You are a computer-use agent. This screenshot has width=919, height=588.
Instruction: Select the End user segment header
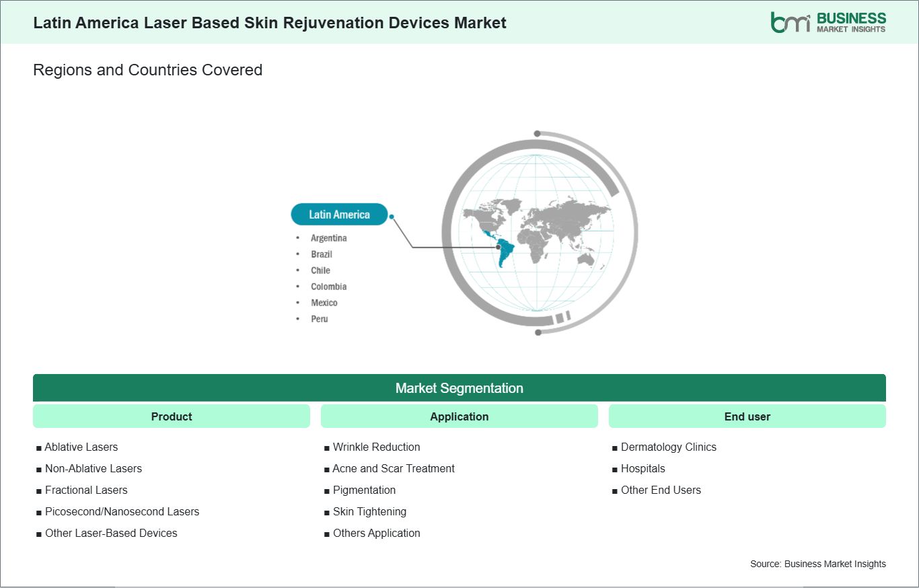747,416
